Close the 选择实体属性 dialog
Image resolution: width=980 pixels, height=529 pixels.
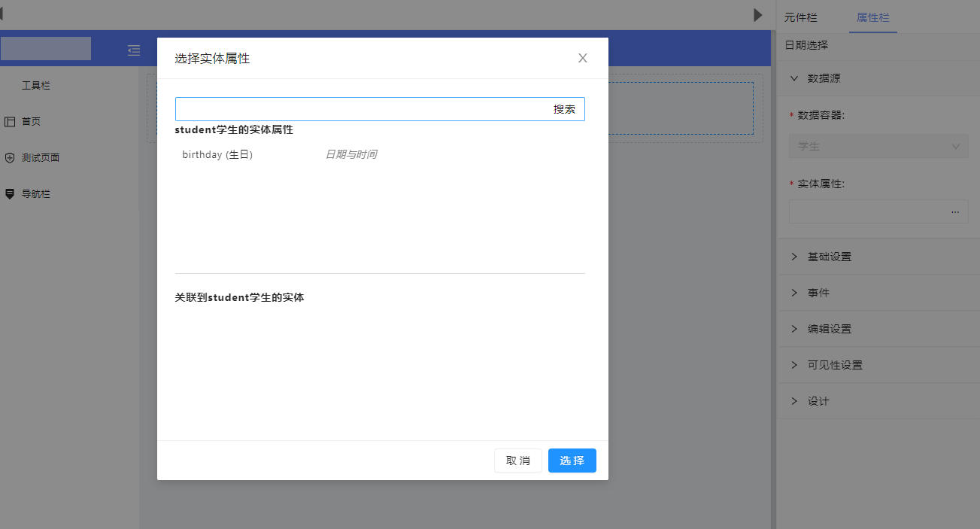click(x=582, y=58)
